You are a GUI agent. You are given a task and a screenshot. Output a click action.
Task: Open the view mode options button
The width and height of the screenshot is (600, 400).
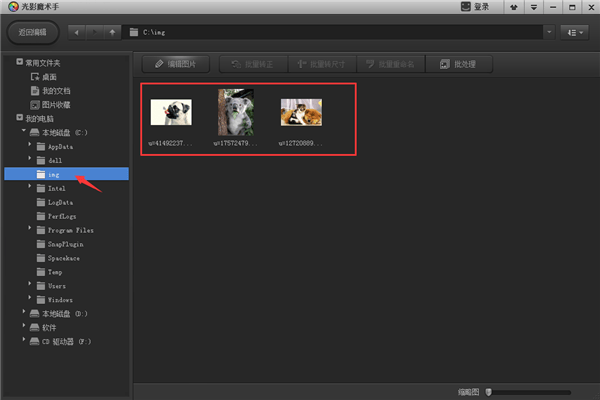point(574,32)
